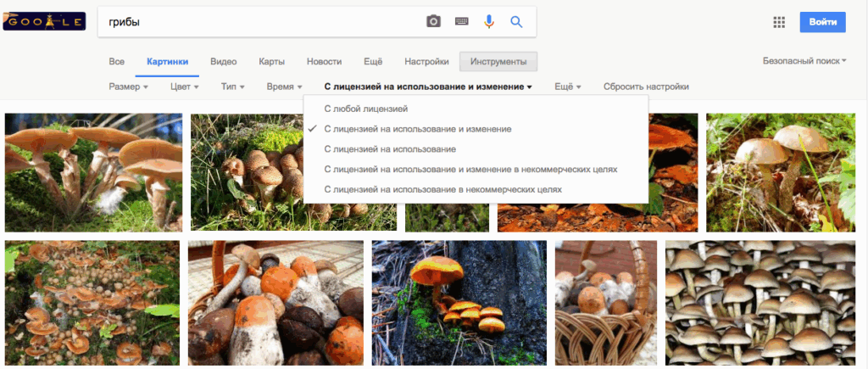This screenshot has height=369, width=868.
Task: Select "С любой лицензией" option
Action: point(365,109)
